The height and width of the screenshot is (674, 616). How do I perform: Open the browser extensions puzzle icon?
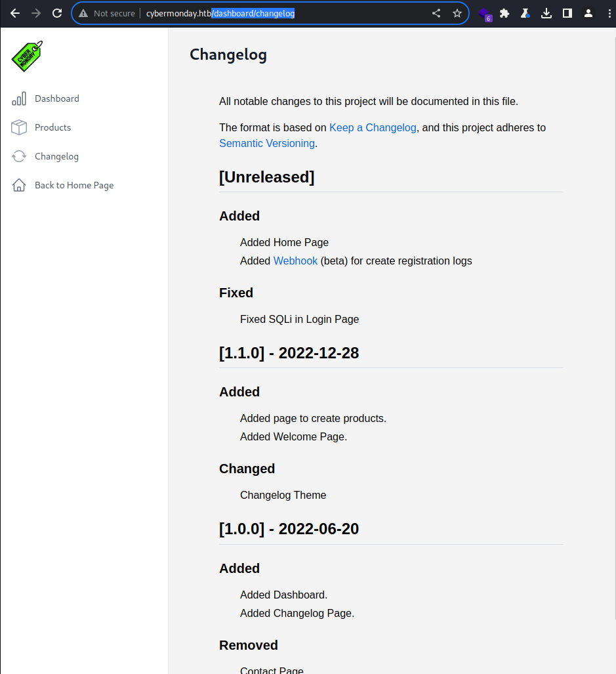[504, 13]
